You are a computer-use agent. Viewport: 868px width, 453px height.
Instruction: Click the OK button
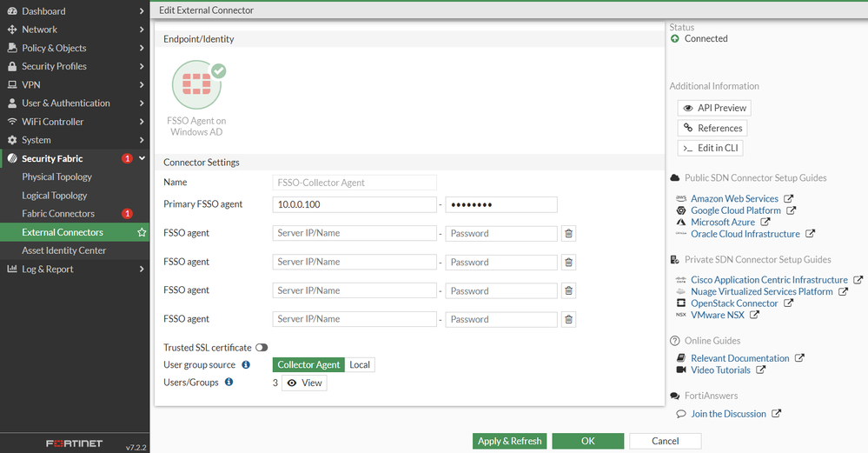588,441
